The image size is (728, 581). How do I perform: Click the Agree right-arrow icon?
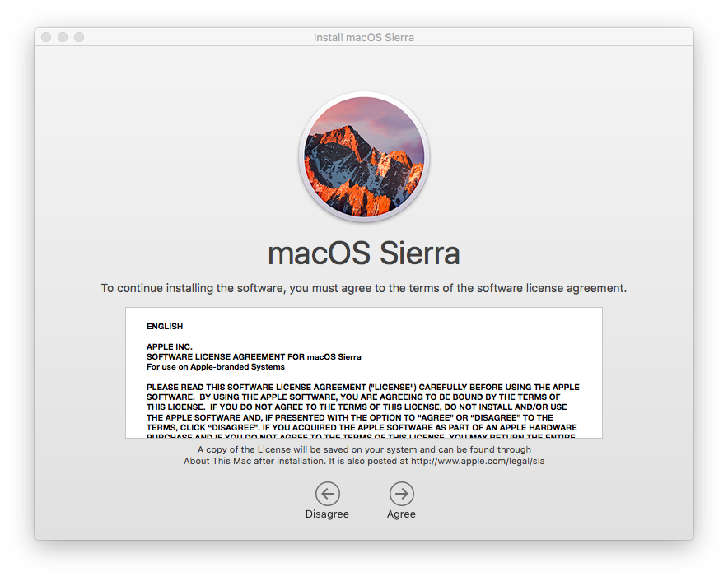[402, 493]
